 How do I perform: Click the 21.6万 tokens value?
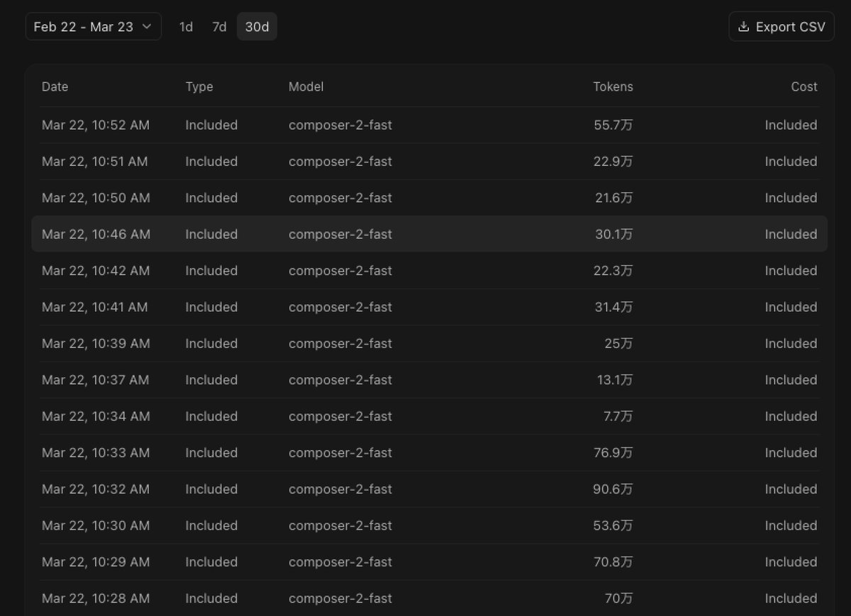614,198
